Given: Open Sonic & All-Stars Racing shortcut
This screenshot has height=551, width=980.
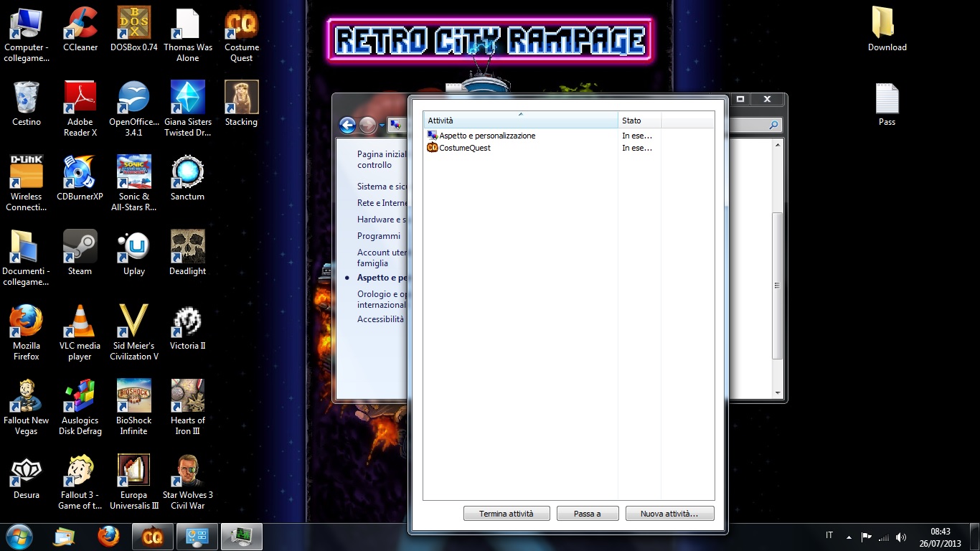Looking at the screenshot, I should [134, 184].
